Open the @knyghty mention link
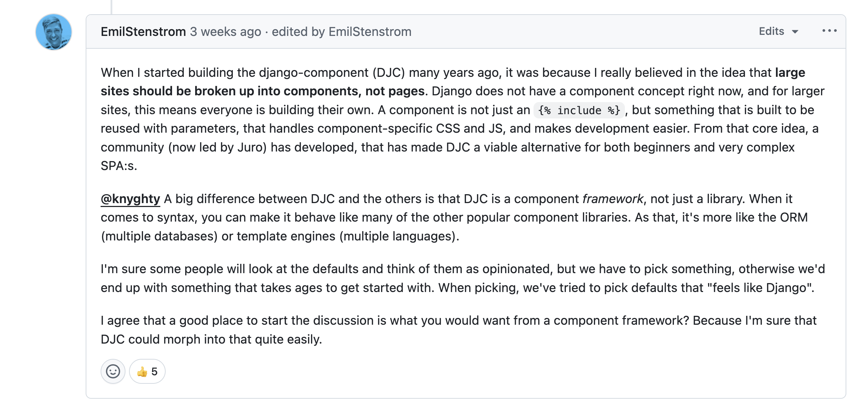Screen dimensions: 868x414 coord(130,199)
